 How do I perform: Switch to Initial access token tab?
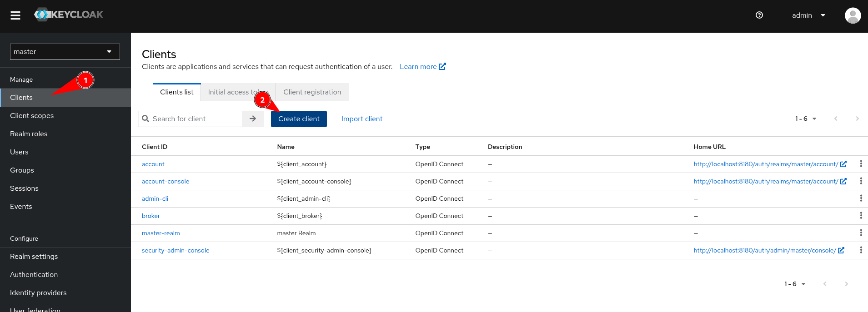pyautogui.click(x=238, y=92)
